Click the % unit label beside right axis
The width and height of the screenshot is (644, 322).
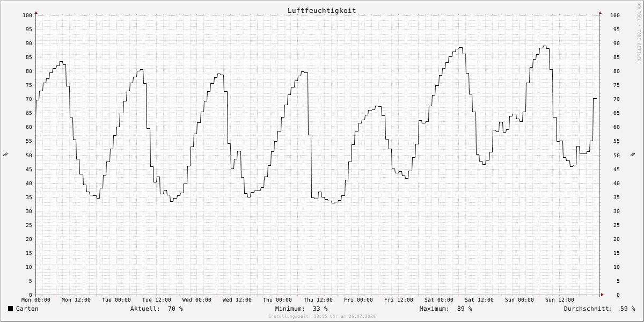tap(632, 155)
